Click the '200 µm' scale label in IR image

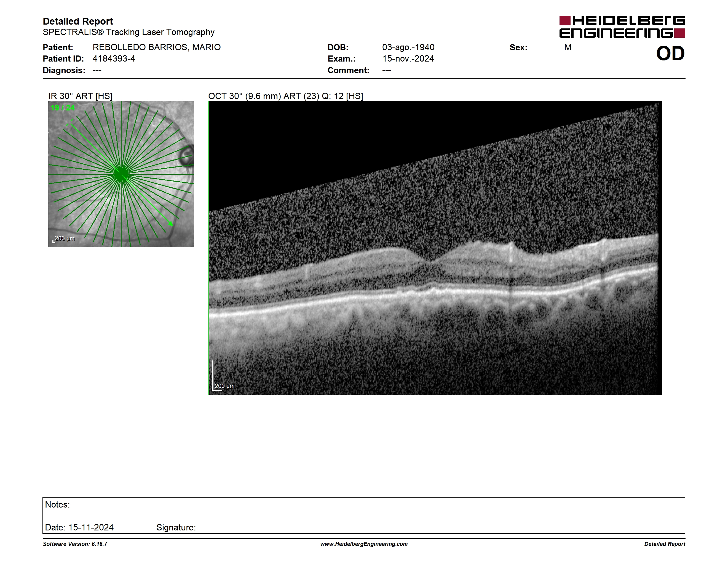pyautogui.click(x=65, y=238)
